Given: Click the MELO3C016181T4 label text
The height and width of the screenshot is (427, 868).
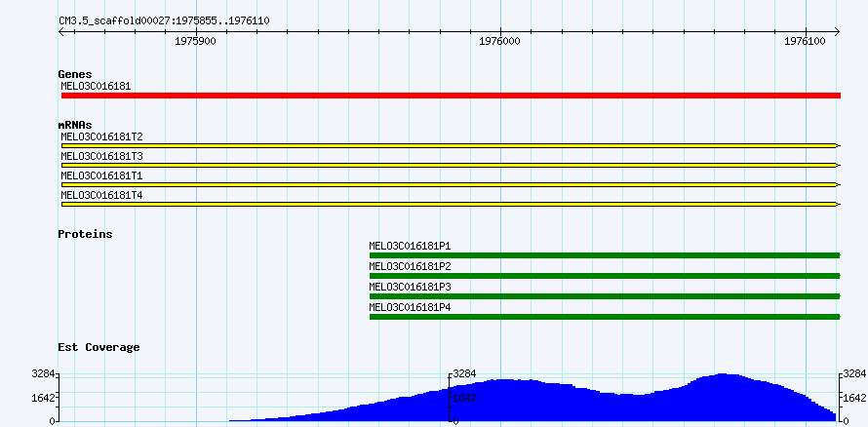Looking at the screenshot, I should click(101, 195).
